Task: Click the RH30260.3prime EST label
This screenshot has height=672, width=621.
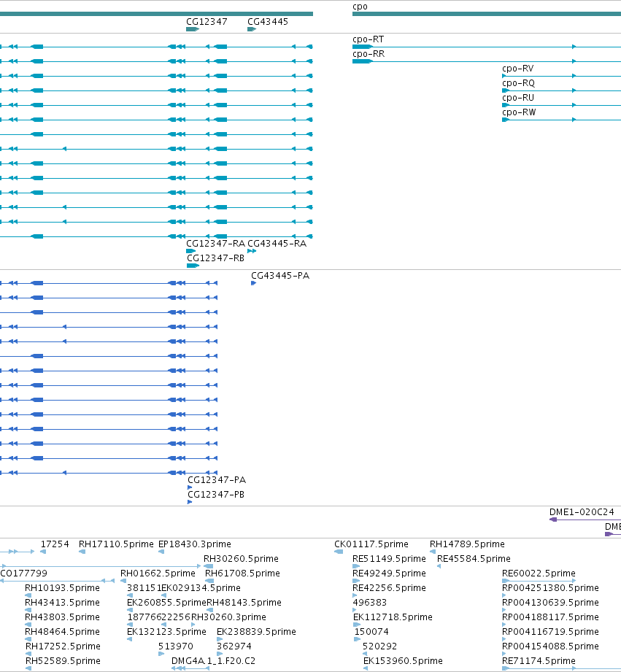Action: pyautogui.click(x=228, y=617)
